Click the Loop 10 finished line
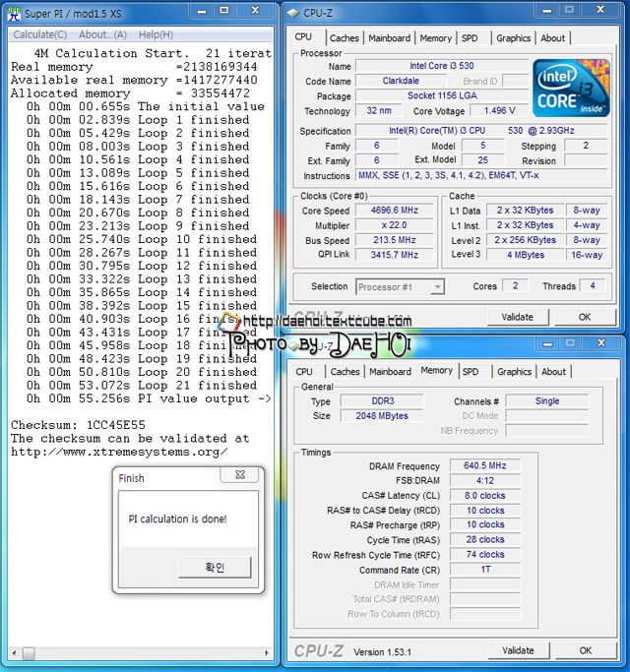The height and width of the screenshot is (672, 630). pos(142,239)
